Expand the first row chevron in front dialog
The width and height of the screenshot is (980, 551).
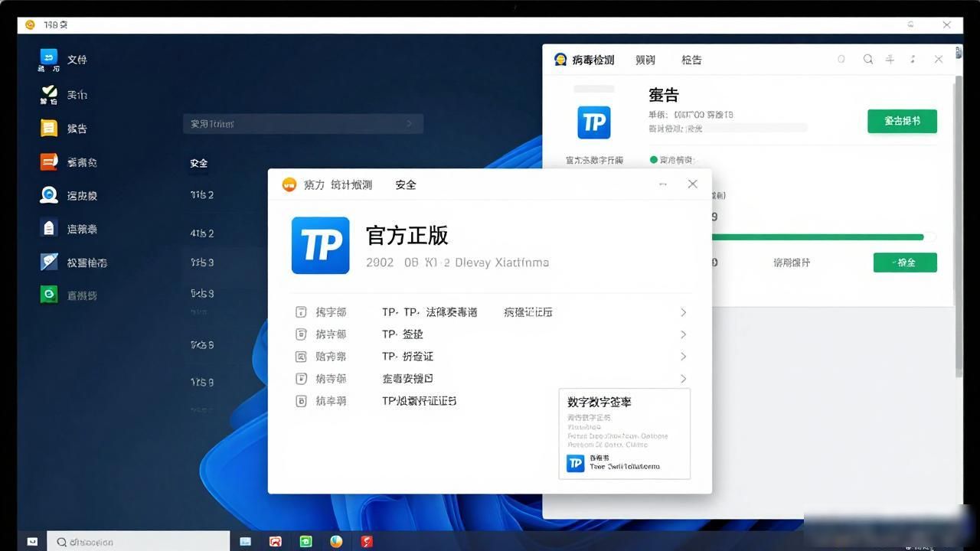click(x=683, y=312)
